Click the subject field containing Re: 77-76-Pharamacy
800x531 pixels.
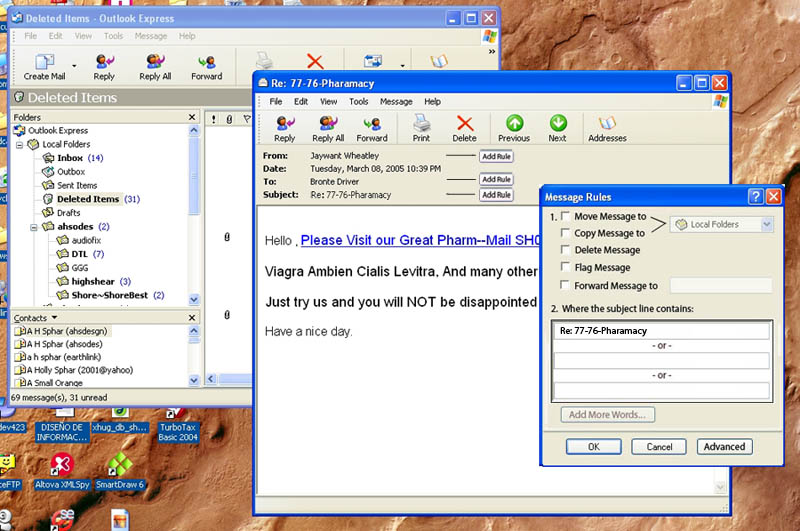pyautogui.click(x=662, y=331)
